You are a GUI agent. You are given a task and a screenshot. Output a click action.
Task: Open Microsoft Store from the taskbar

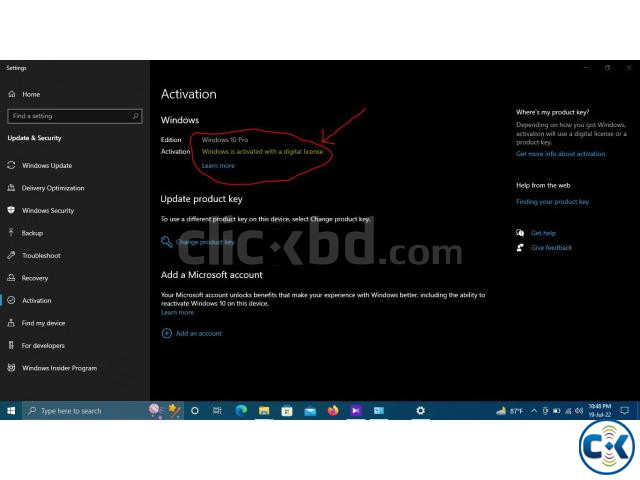coord(287,411)
